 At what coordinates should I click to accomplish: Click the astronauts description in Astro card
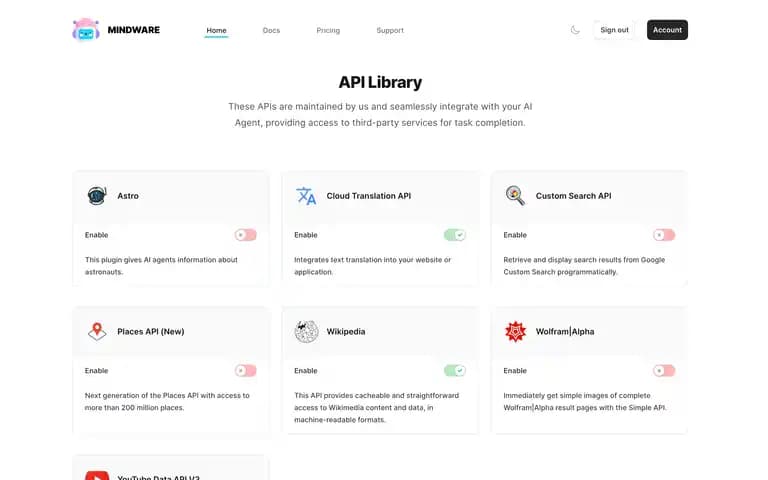[161, 266]
